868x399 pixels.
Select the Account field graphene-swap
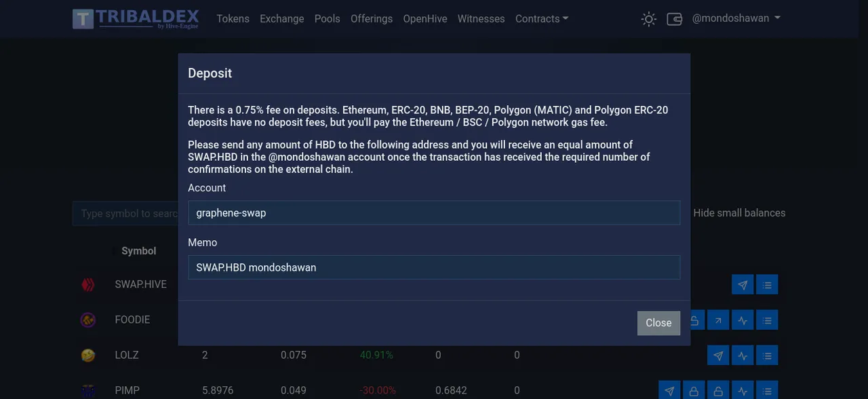coord(434,212)
